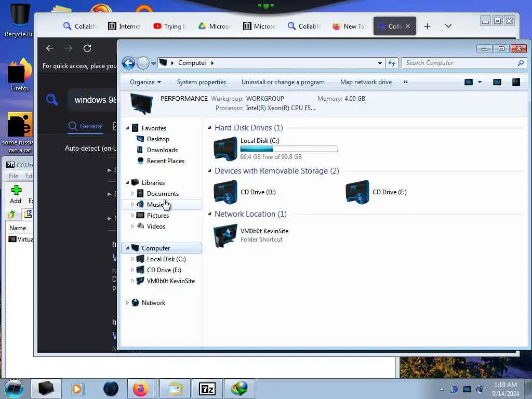Click the Change your view icon
This screenshot has width=532, height=399.
pyautogui.click(x=469, y=82)
